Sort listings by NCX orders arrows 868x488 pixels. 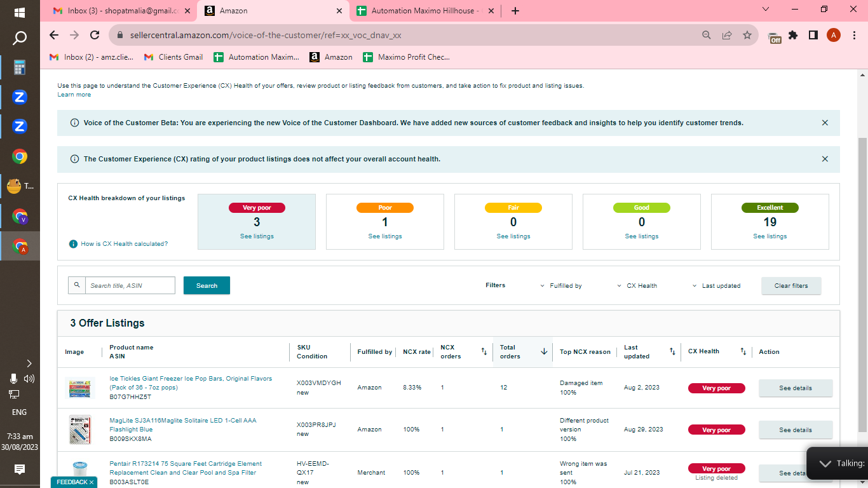[x=484, y=351]
